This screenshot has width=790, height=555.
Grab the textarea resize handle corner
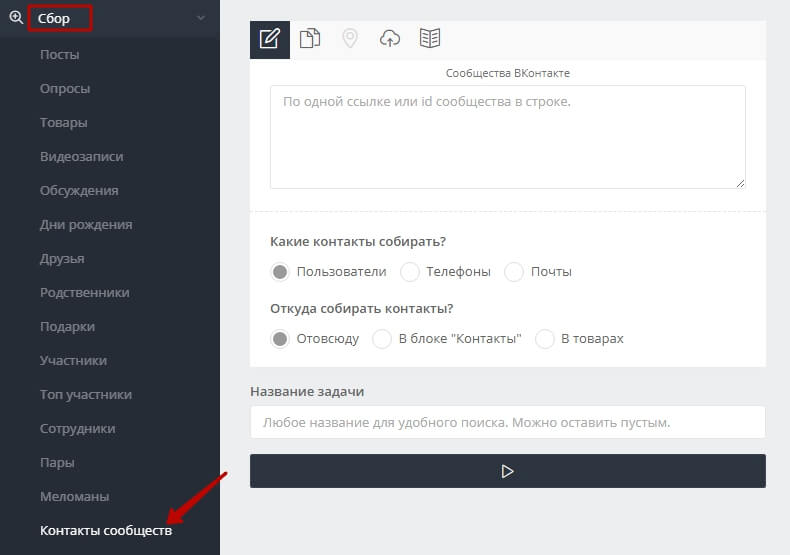pyautogui.click(x=740, y=184)
